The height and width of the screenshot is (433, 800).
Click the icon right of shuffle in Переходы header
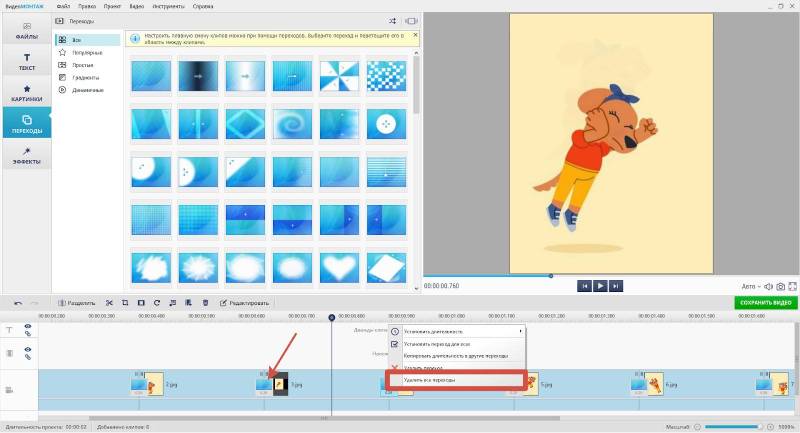point(411,21)
